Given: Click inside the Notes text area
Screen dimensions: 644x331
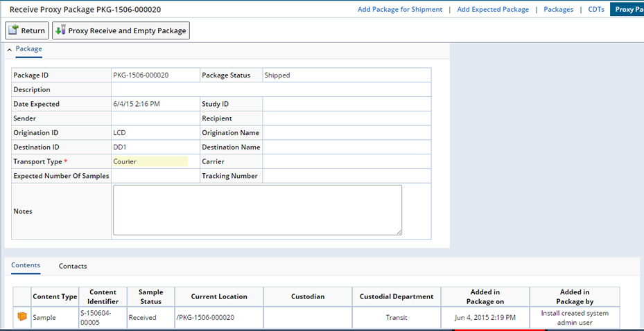Looking at the screenshot, I should pos(257,210).
